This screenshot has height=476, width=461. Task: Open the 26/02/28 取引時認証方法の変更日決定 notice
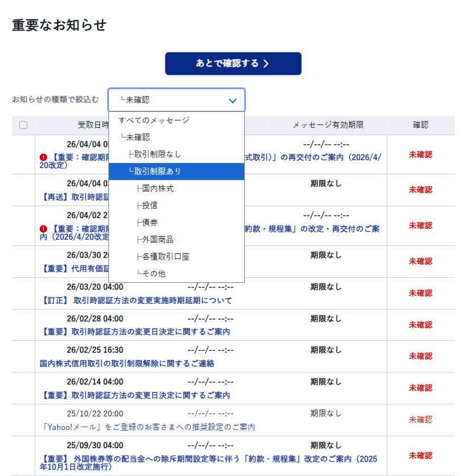tap(135, 332)
